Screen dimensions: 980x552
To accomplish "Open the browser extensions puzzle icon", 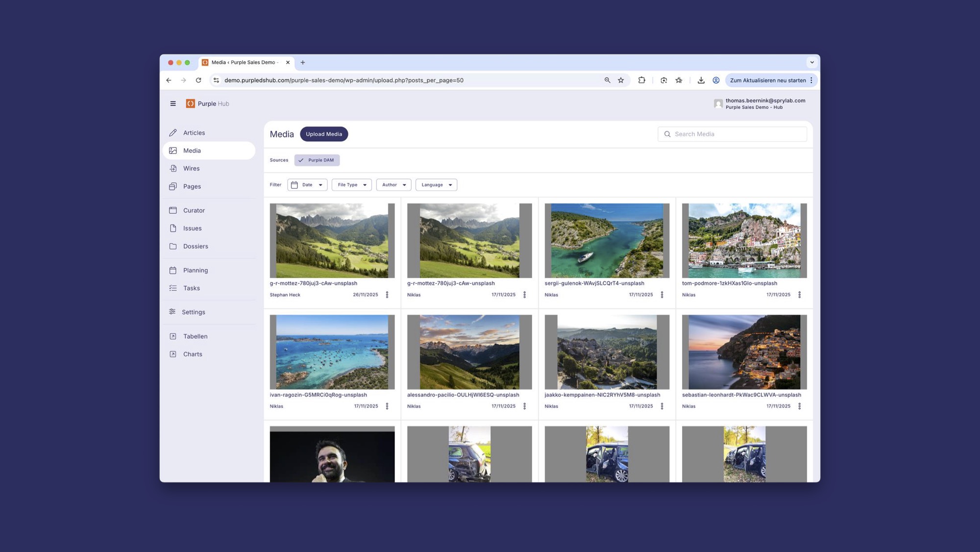I will point(641,80).
